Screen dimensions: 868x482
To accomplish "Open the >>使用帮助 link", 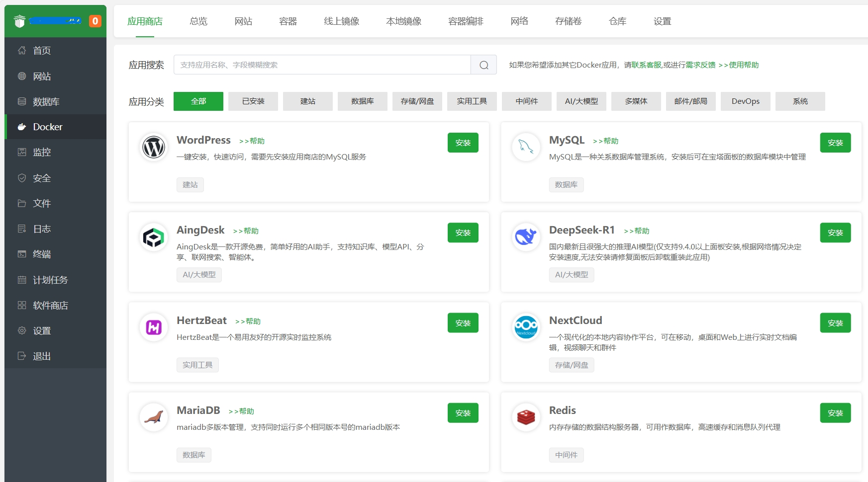I will (739, 65).
